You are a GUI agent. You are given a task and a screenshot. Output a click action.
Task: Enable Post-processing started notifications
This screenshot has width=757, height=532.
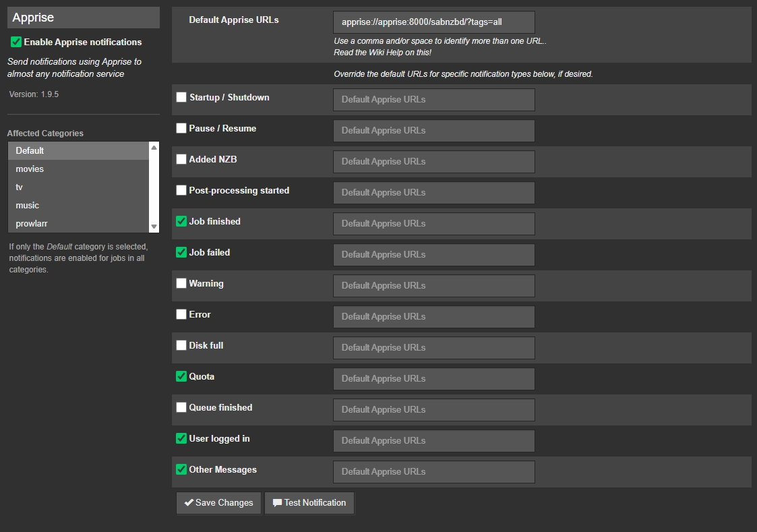tap(181, 190)
